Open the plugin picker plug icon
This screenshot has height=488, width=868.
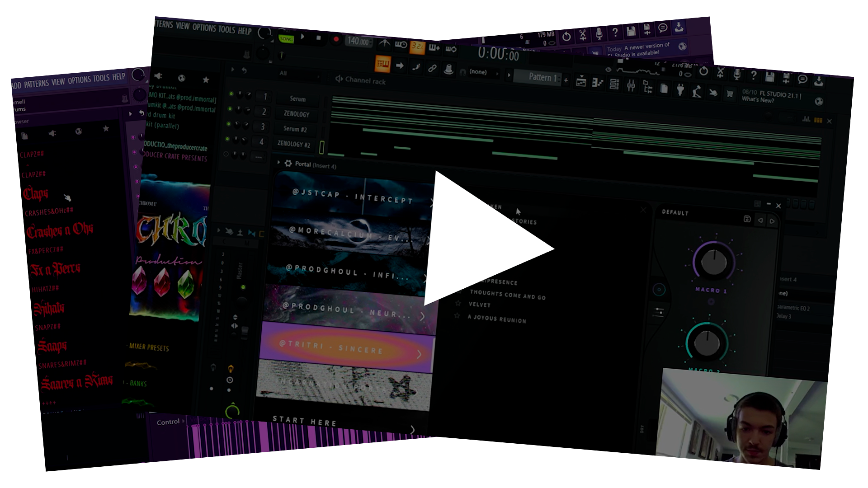coord(680,90)
